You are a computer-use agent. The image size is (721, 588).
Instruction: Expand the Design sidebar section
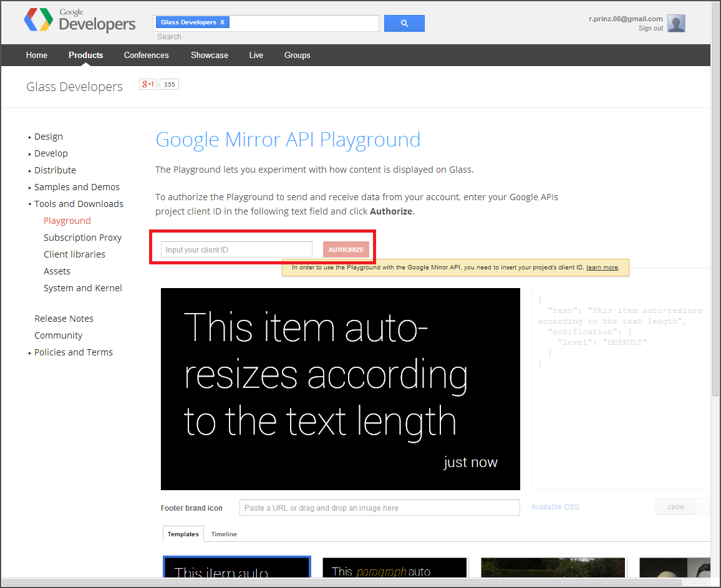coord(48,137)
